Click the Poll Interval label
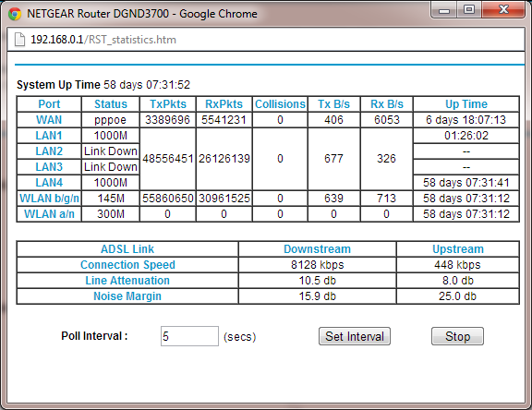Screen dimensions: 532x410 point(94,336)
